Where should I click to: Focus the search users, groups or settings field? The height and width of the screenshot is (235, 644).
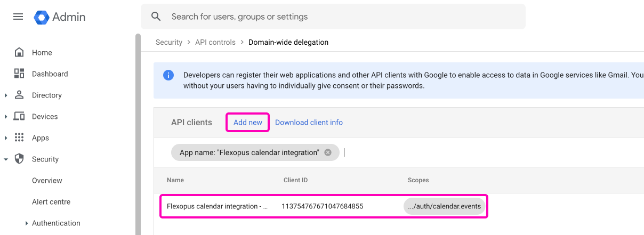341,17
